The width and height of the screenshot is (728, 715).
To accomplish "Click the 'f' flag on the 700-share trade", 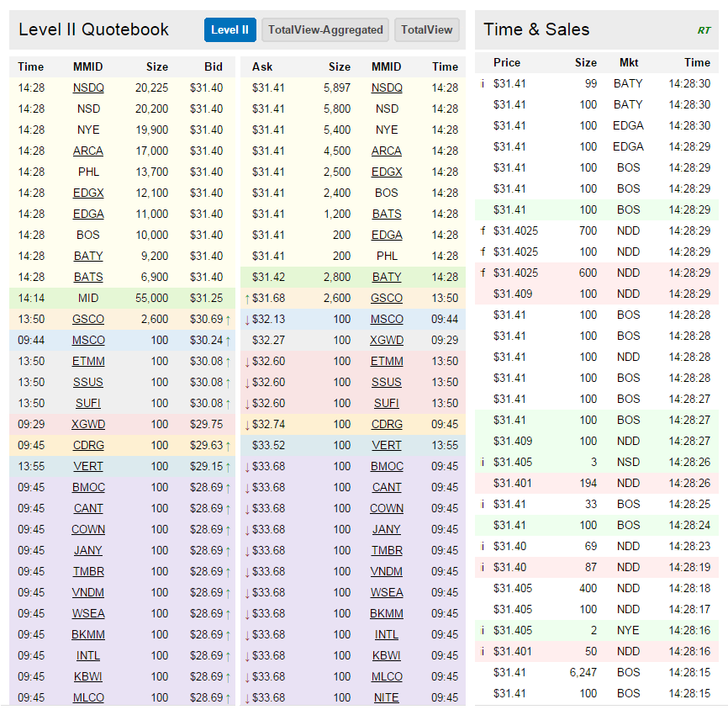I will 483,230.
